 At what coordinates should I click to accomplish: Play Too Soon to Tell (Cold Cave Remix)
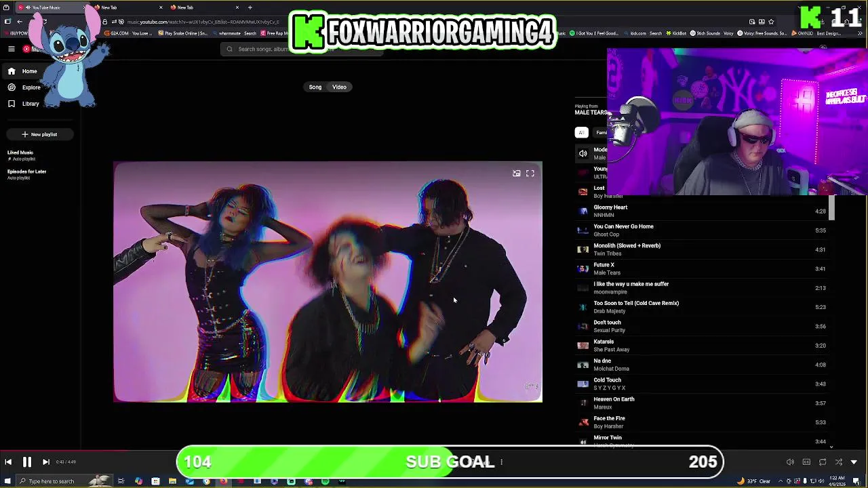click(x=702, y=307)
